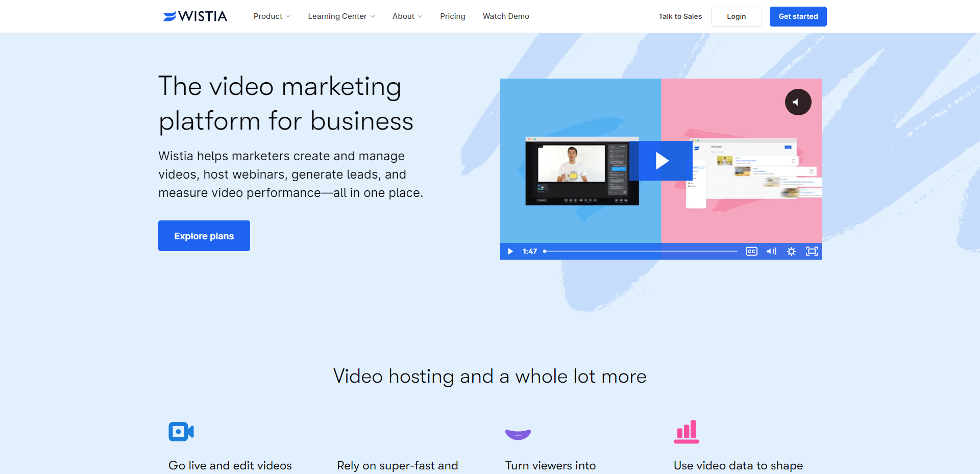Click "Rely on super-fast and" text
980x474 pixels.
click(x=398, y=465)
